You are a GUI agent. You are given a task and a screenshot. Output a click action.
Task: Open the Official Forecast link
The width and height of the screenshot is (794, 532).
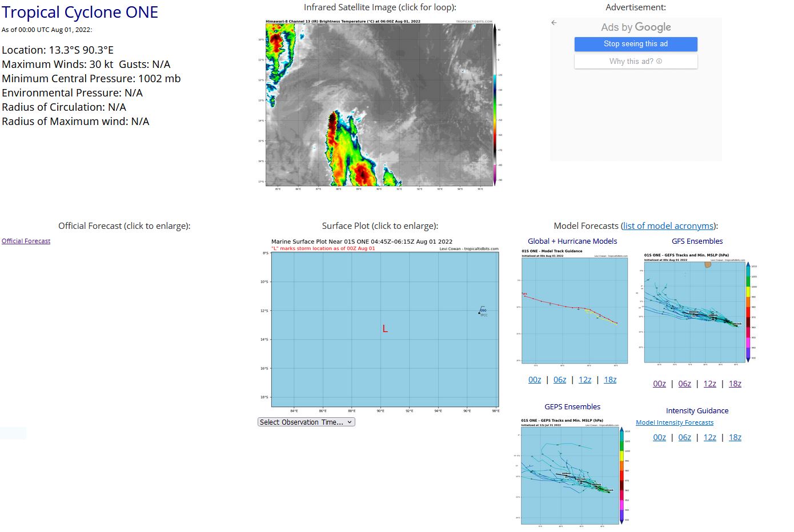[x=26, y=241]
